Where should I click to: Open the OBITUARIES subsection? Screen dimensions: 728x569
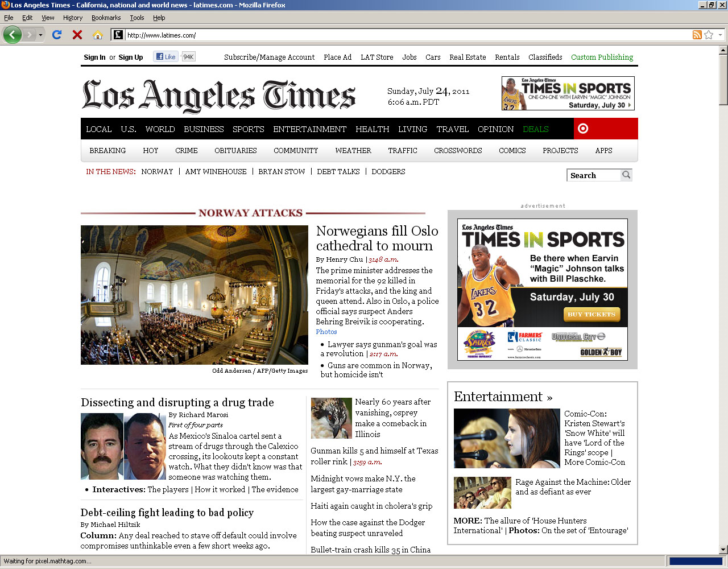[235, 150]
